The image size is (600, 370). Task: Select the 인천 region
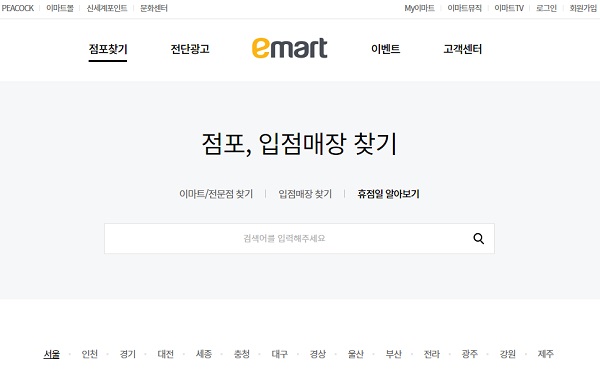click(x=90, y=354)
